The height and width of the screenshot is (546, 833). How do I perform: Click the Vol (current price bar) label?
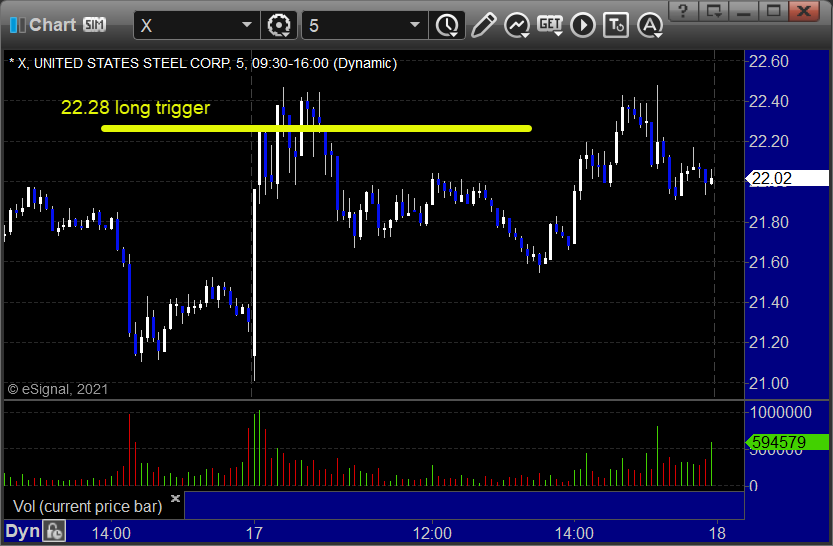point(88,506)
